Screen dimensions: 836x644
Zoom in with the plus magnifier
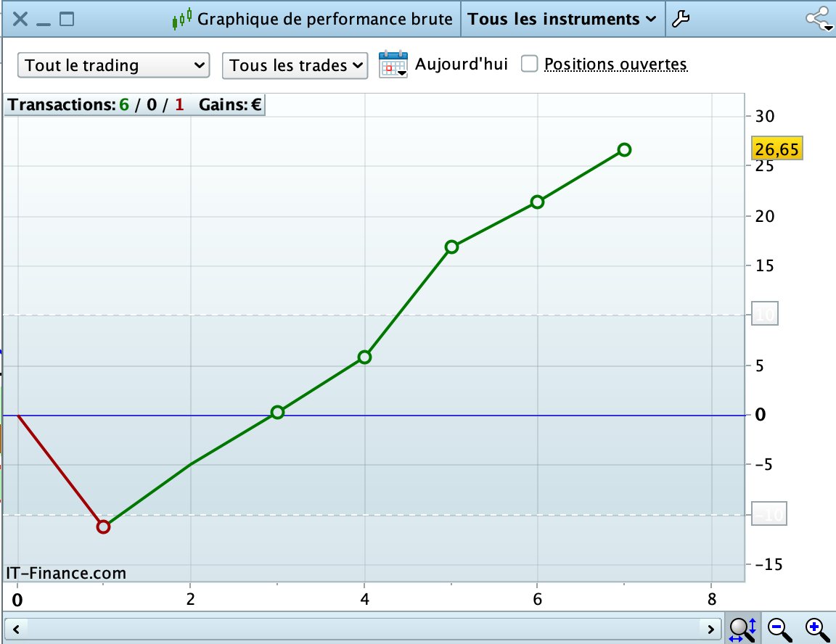click(817, 629)
